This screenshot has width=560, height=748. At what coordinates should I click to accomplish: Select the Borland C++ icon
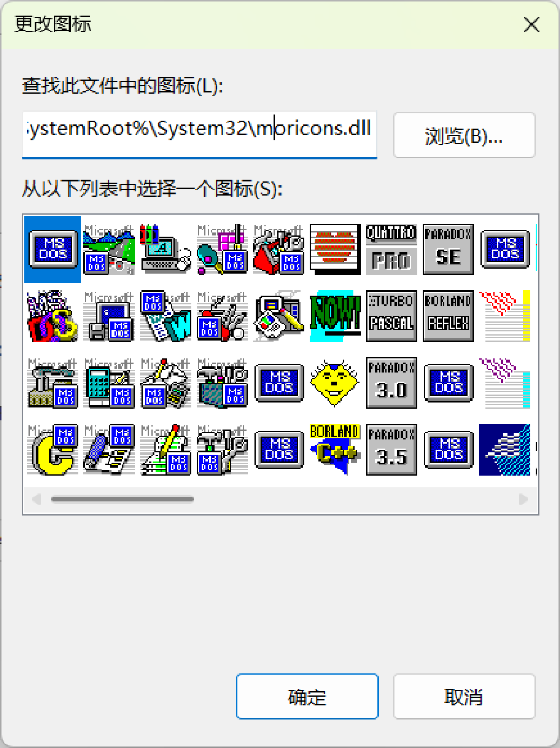pyautogui.click(x=335, y=450)
